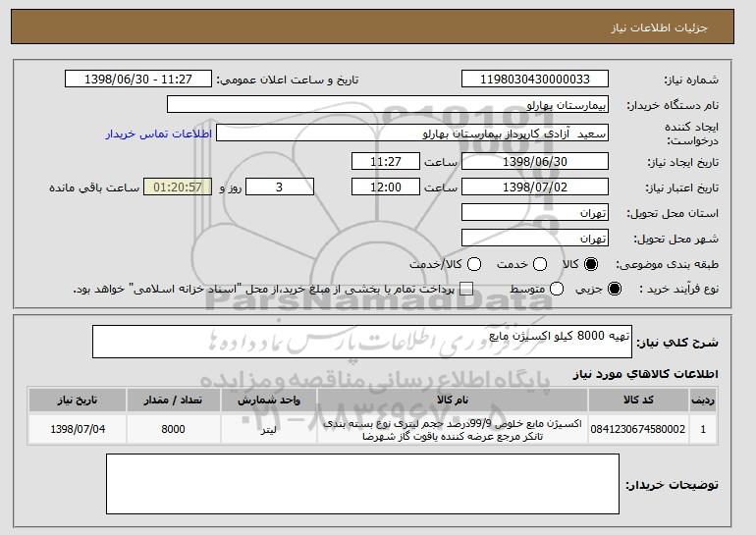This screenshot has width=756, height=535.
Task: Select the خدمت radio button
Action: 540,264
